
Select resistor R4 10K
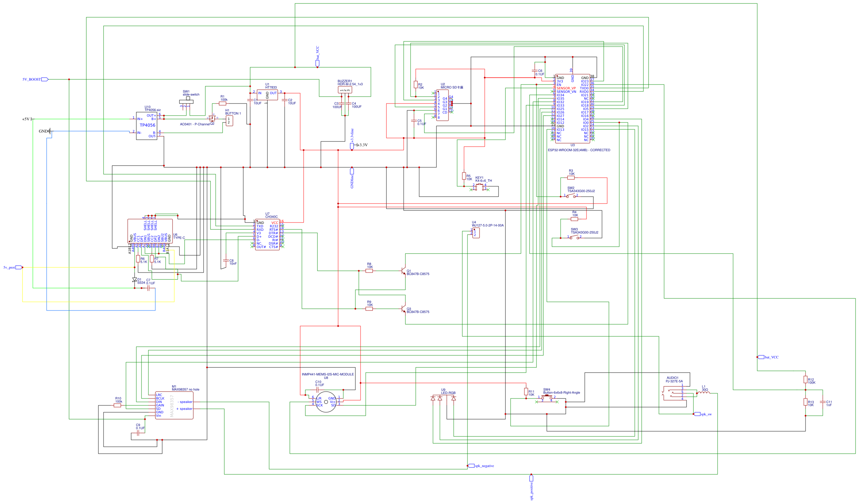(574, 219)
